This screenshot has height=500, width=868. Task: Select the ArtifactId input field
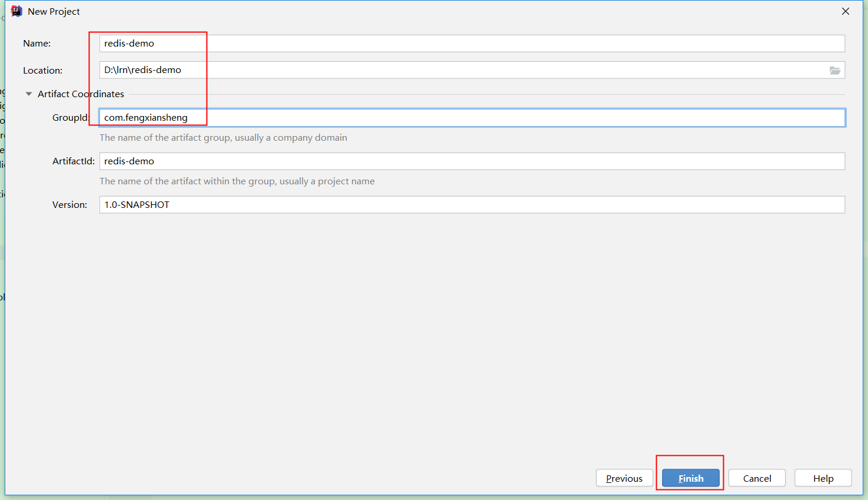tap(472, 161)
